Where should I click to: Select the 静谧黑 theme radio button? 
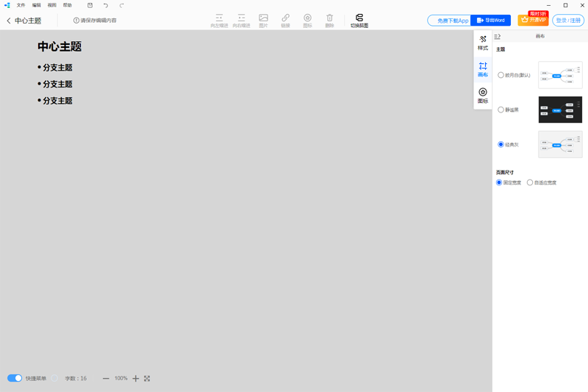[x=501, y=110]
